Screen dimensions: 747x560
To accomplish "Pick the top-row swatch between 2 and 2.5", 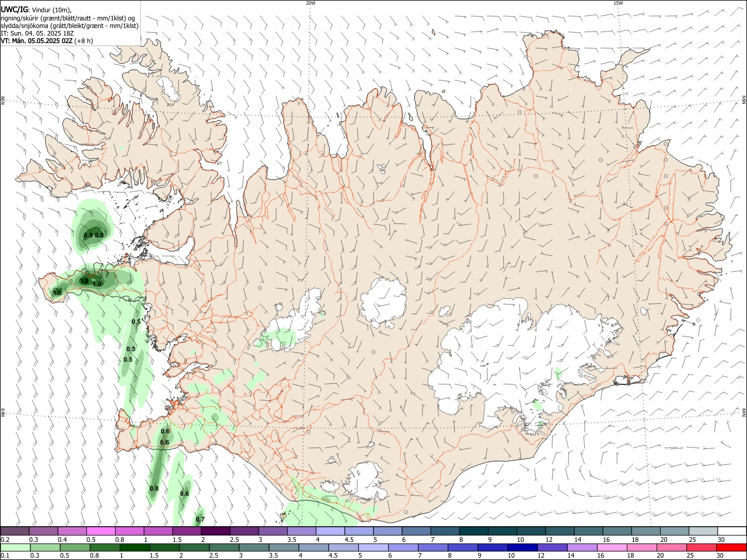I will tap(215, 531).
